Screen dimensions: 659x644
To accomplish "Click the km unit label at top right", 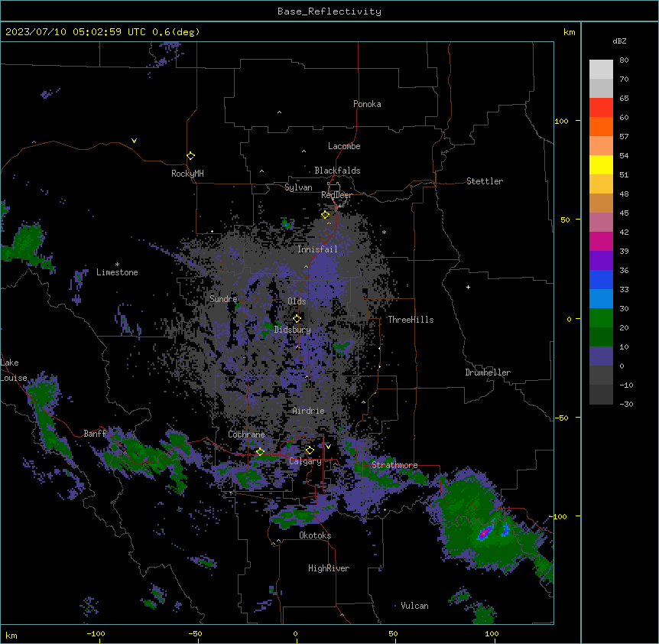I will [x=570, y=32].
